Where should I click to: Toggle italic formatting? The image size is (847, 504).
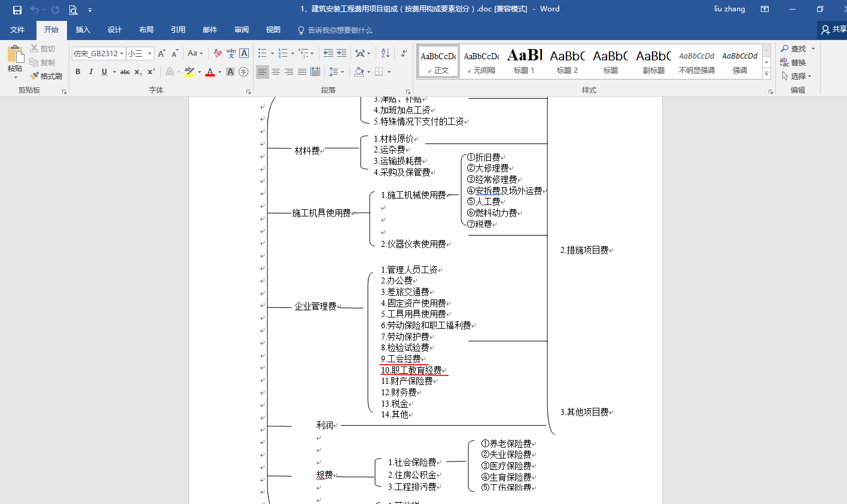91,72
